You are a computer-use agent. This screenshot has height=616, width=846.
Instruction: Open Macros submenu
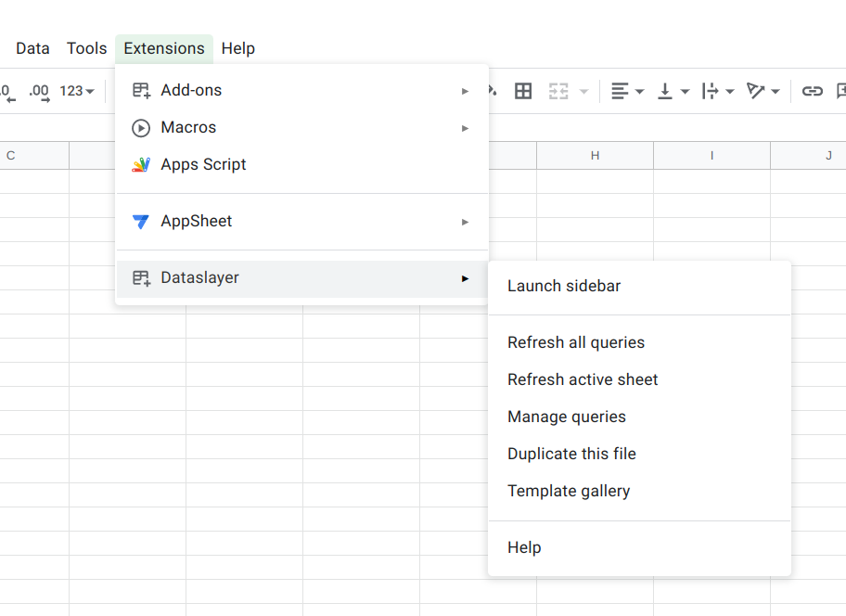[x=302, y=128]
